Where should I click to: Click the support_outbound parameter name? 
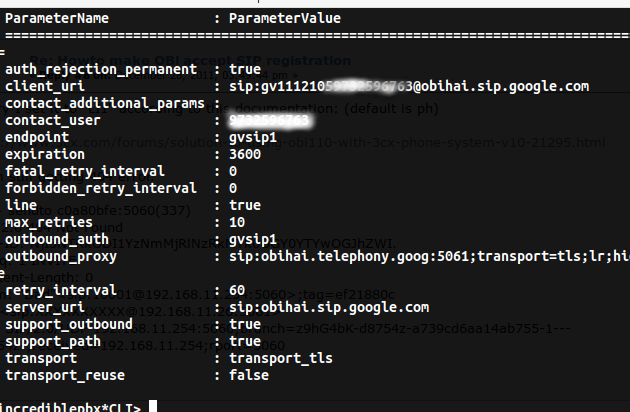click(69, 324)
